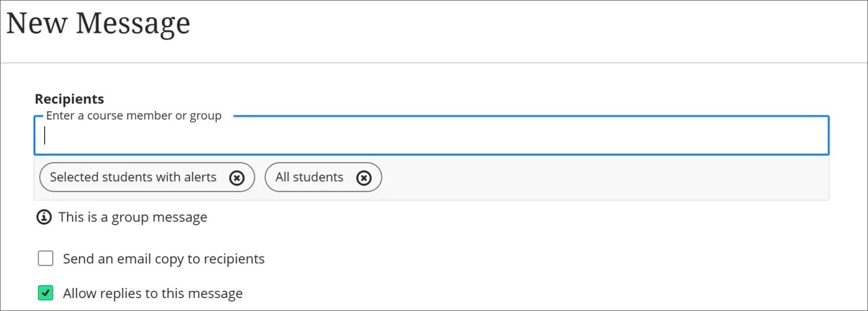The width and height of the screenshot is (868, 311).
Task: Click the "This is a group message" notice
Action: (x=132, y=217)
